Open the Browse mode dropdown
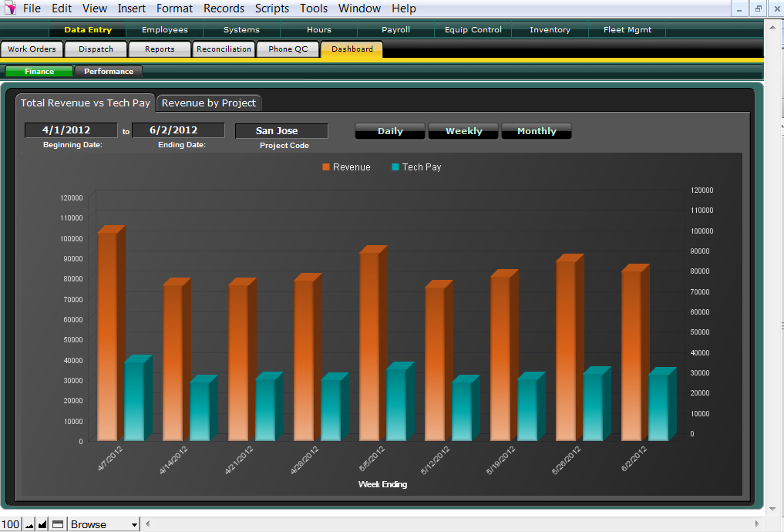 pos(104,524)
